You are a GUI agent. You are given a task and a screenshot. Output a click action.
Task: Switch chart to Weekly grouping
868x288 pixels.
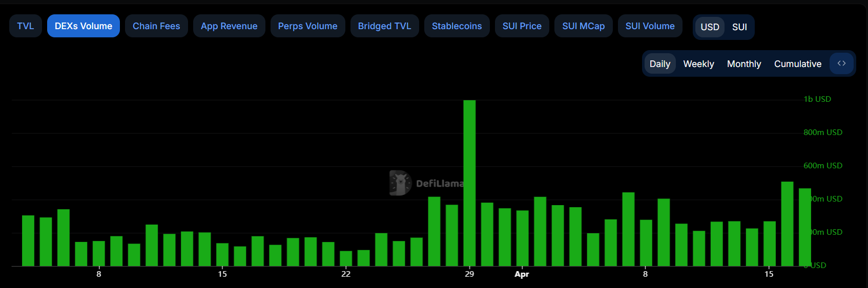tap(698, 64)
